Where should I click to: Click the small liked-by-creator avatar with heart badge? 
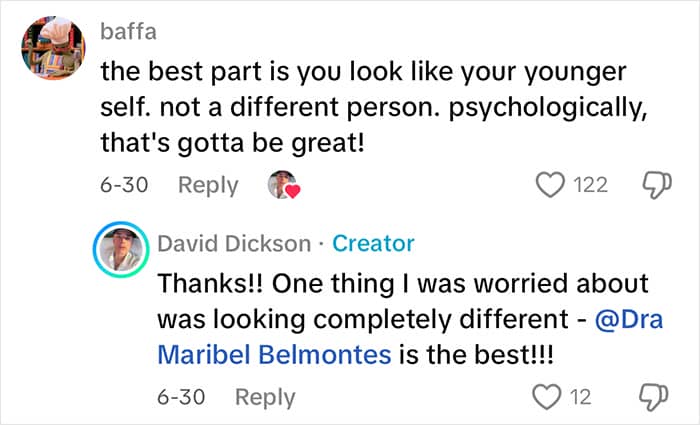285,185
